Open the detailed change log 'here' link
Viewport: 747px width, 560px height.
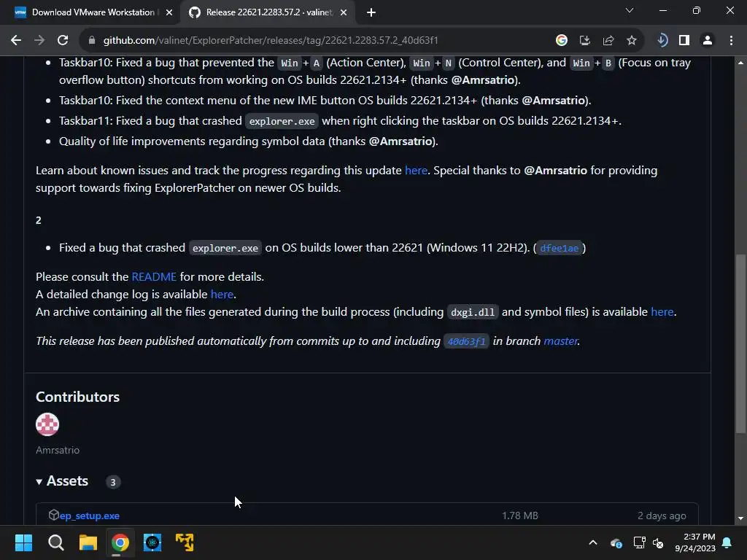click(x=222, y=295)
